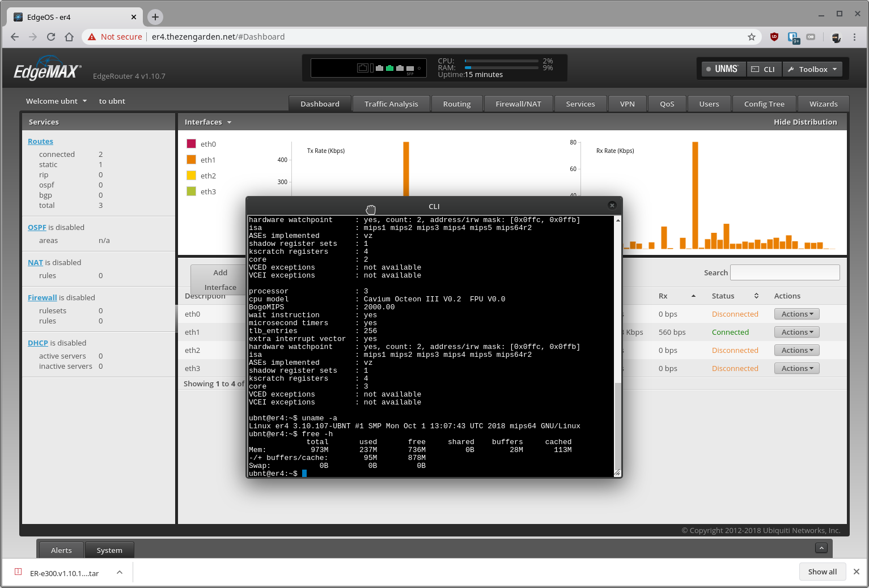Open the Chrome menu with three dots

[x=854, y=37]
